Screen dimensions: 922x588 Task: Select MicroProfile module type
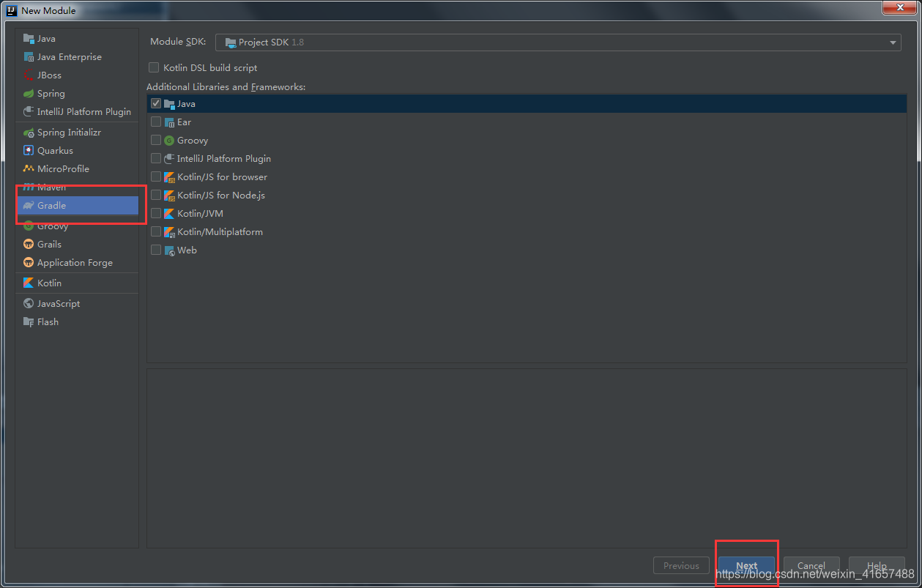[x=77, y=169]
